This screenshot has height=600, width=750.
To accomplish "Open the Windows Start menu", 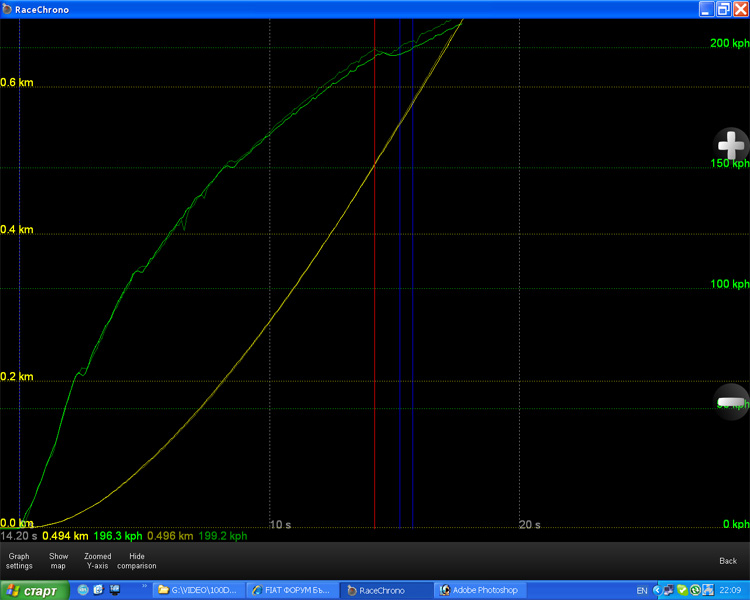I will (33, 590).
